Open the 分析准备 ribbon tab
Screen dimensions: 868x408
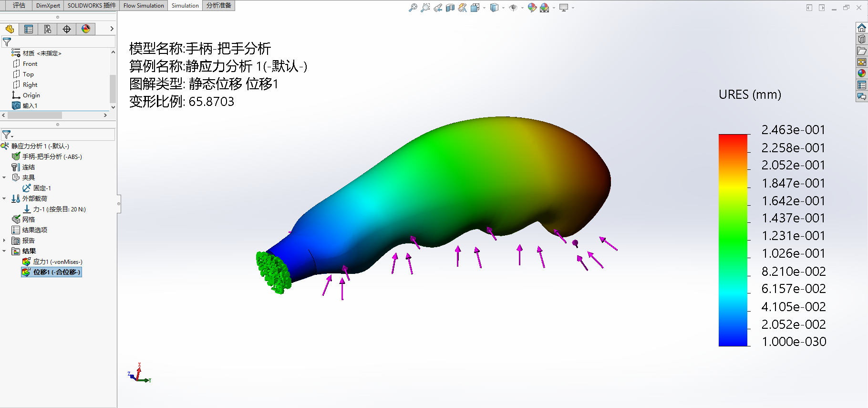219,6
